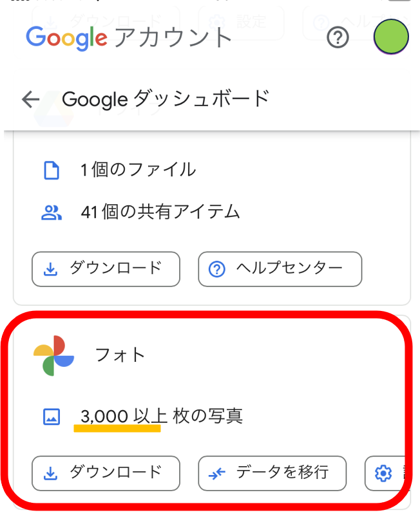Click the shared people icon
This screenshot has height=515, width=420.
tap(52, 212)
